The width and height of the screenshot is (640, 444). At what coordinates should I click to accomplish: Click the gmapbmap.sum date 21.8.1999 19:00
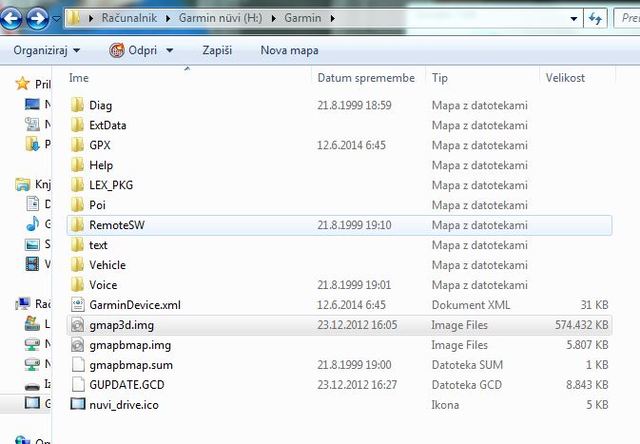(x=354, y=365)
